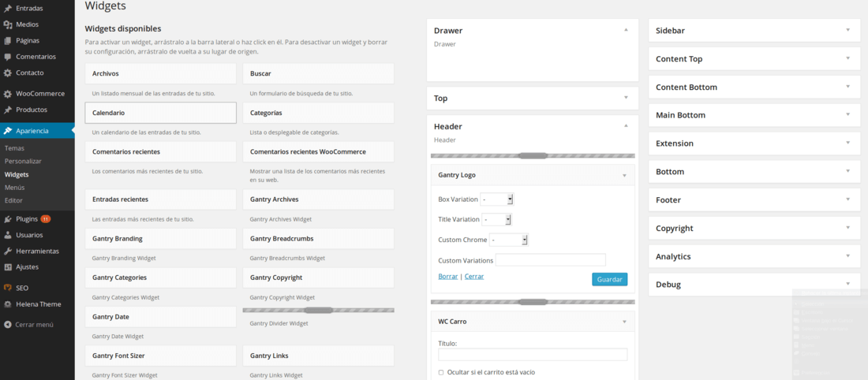Image resolution: width=868 pixels, height=380 pixels.
Task: Expand the Extension widget area
Action: [x=847, y=143]
